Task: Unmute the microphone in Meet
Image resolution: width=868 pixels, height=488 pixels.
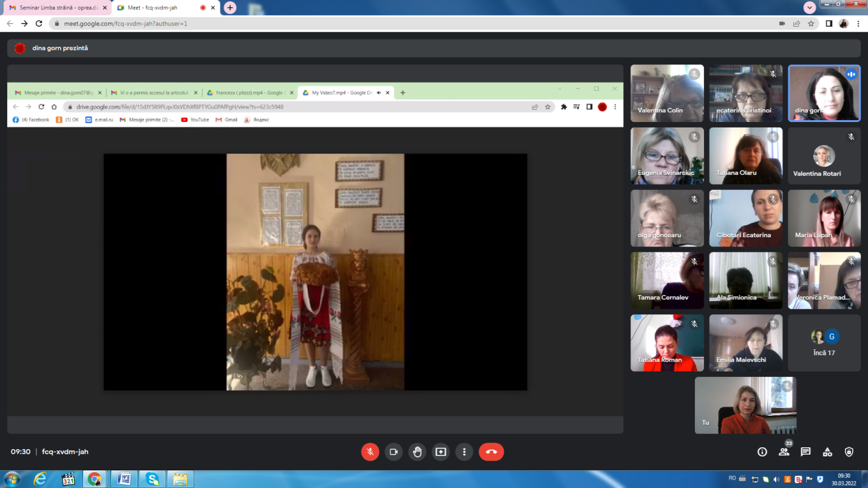Action: click(370, 452)
